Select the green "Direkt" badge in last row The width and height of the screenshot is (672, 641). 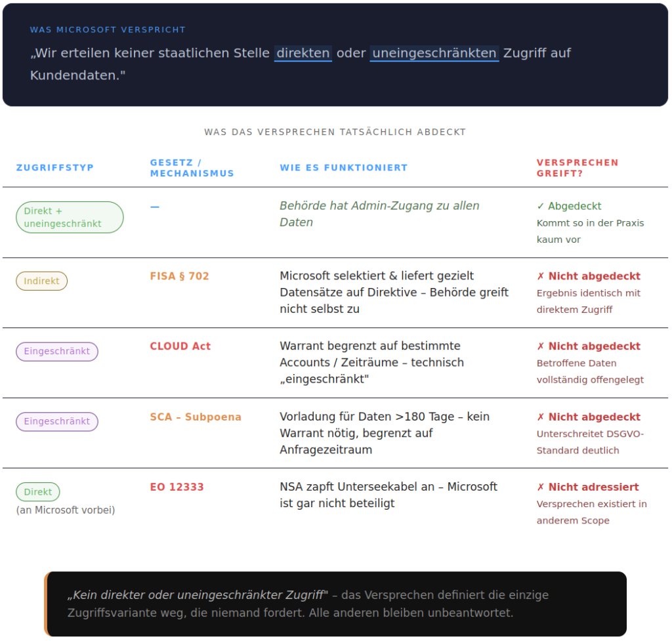(x=38, y=491)
